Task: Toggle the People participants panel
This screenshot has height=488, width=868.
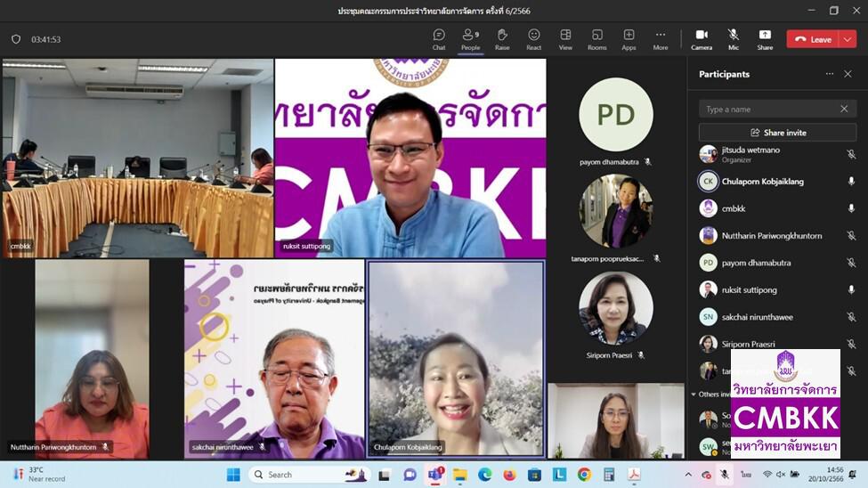Action: pyautogui.click(x=471, y=39)
